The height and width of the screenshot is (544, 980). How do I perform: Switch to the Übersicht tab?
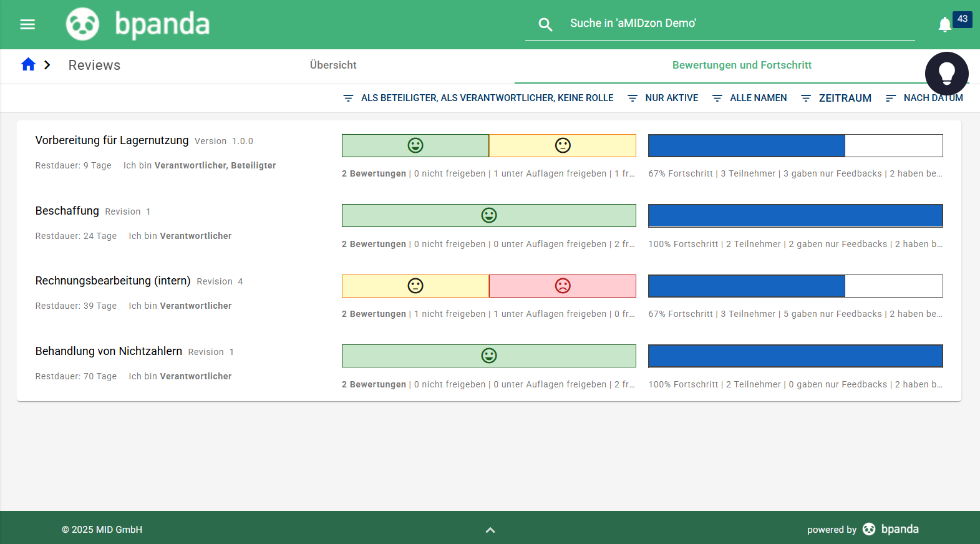[333, 65]
